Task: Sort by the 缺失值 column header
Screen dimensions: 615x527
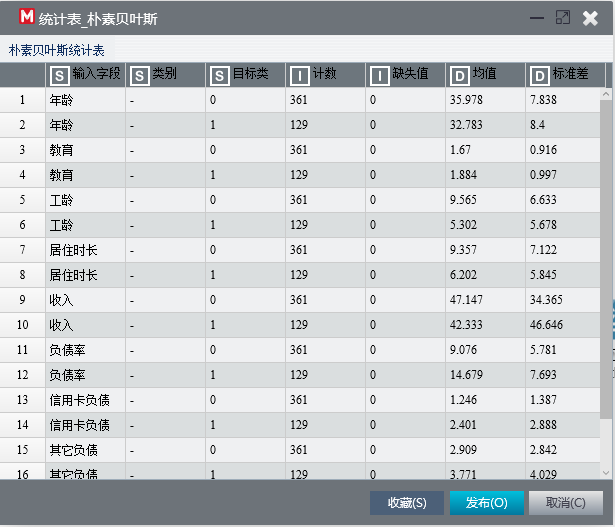Action: (x=406, y=75)
